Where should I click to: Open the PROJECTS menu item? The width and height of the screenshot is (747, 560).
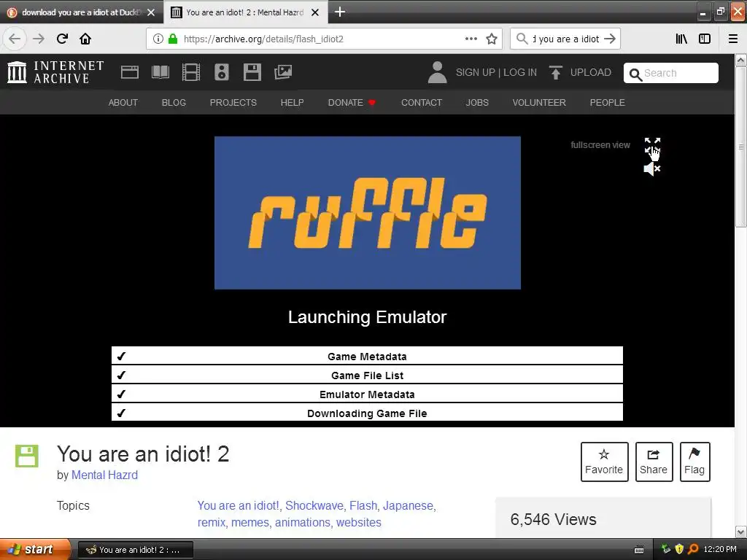point(233,102)
